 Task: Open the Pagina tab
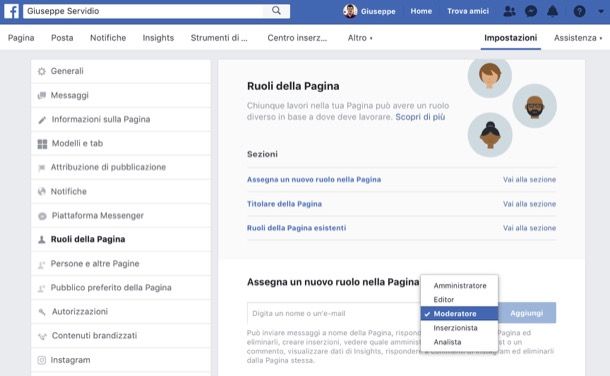(x=21, y=38)
